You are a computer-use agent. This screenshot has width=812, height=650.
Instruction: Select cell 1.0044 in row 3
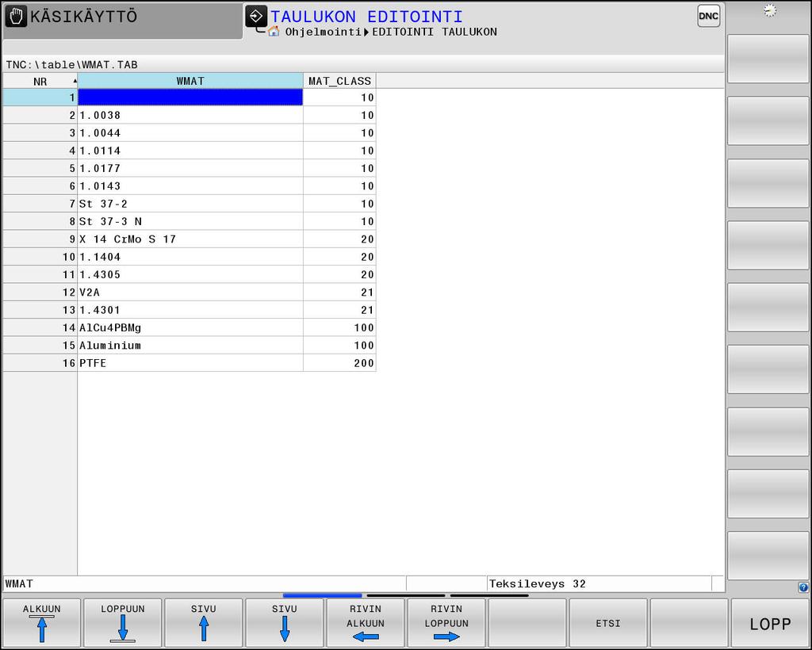tap(190, 133)
